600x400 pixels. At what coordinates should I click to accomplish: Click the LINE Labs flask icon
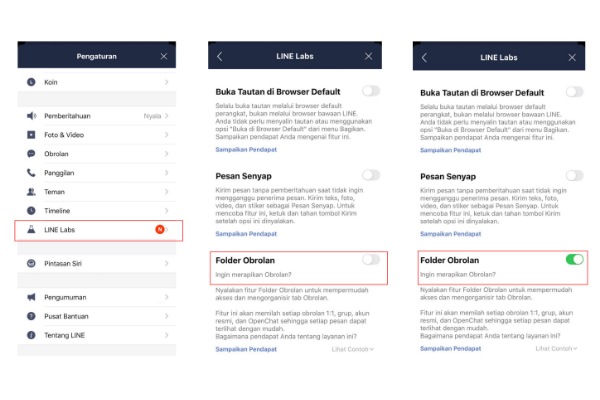tap(31, 230)
